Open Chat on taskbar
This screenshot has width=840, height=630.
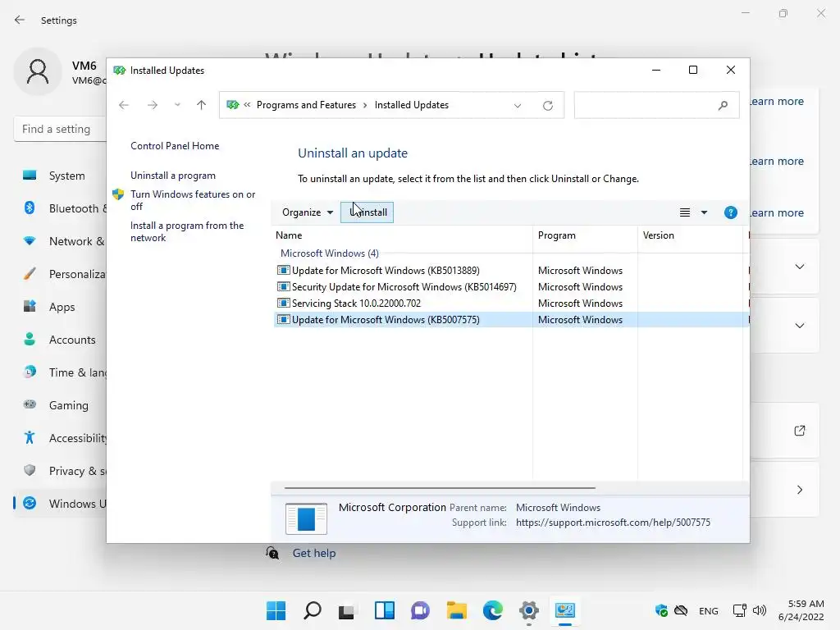click(420, 610)
